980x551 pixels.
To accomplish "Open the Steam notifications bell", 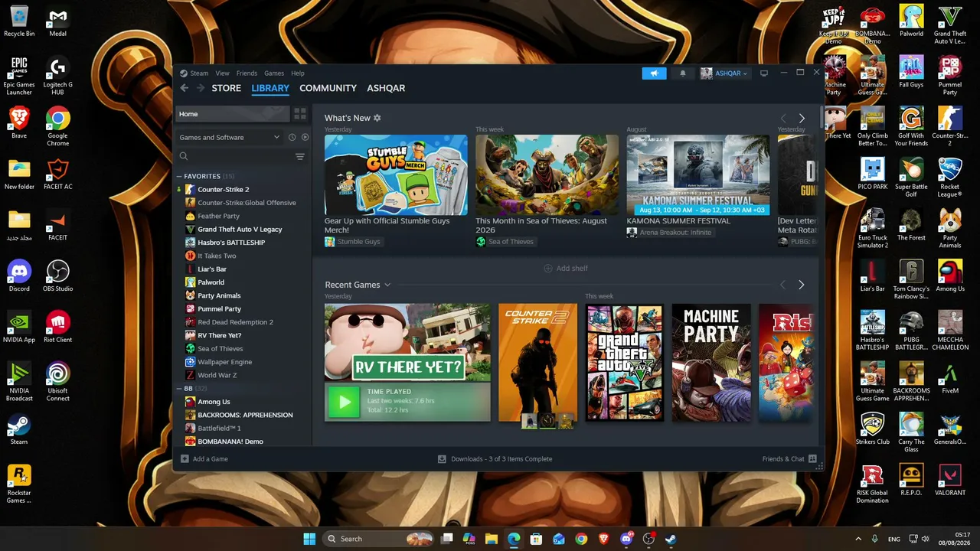I will 683,73.
